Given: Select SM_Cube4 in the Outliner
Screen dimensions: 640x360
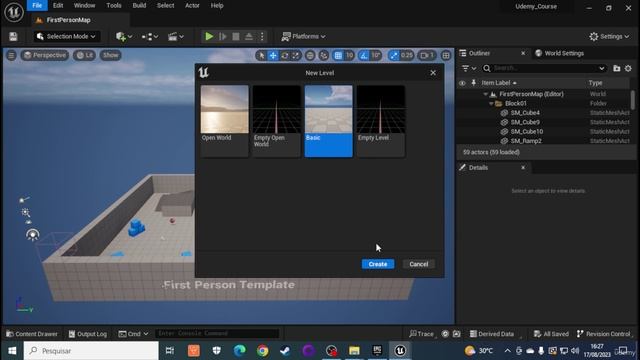Looking at the screenshot, I should pyautogui.click(x=525, y=113).
